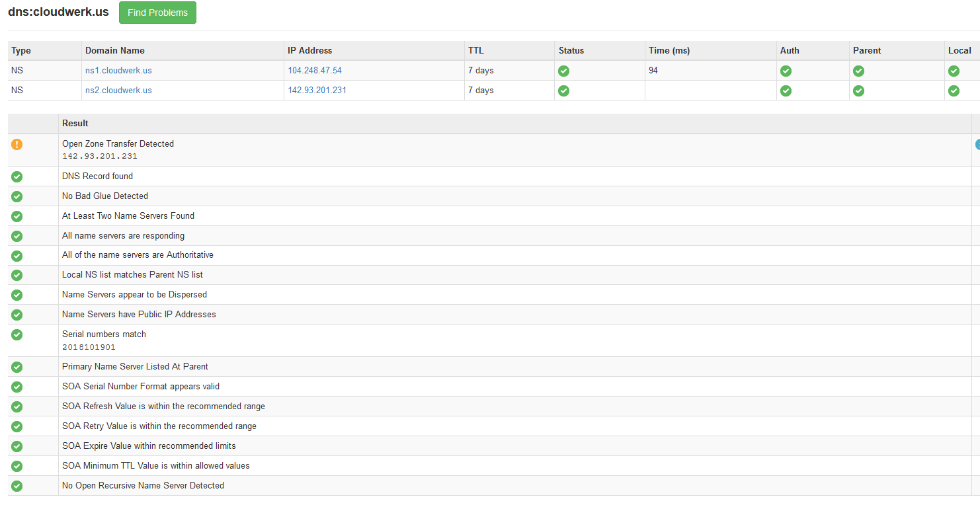Screen dimensions: 980x505
Task: Open the ns2.cloudwerk.us link
Action: click(118, 90)
